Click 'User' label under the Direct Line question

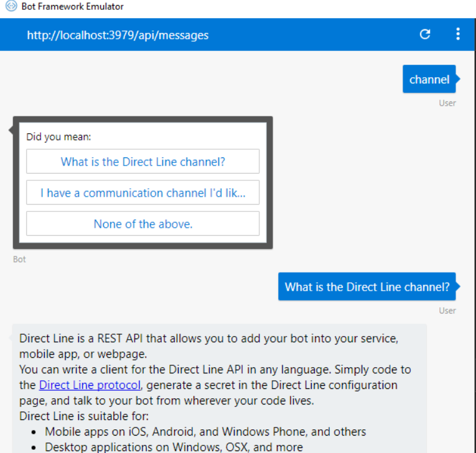pos(447,311)
